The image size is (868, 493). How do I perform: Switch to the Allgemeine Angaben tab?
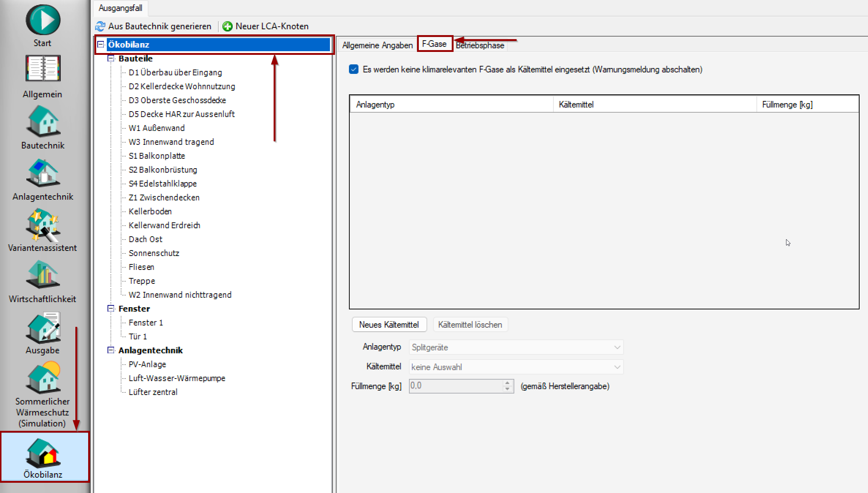377,45
